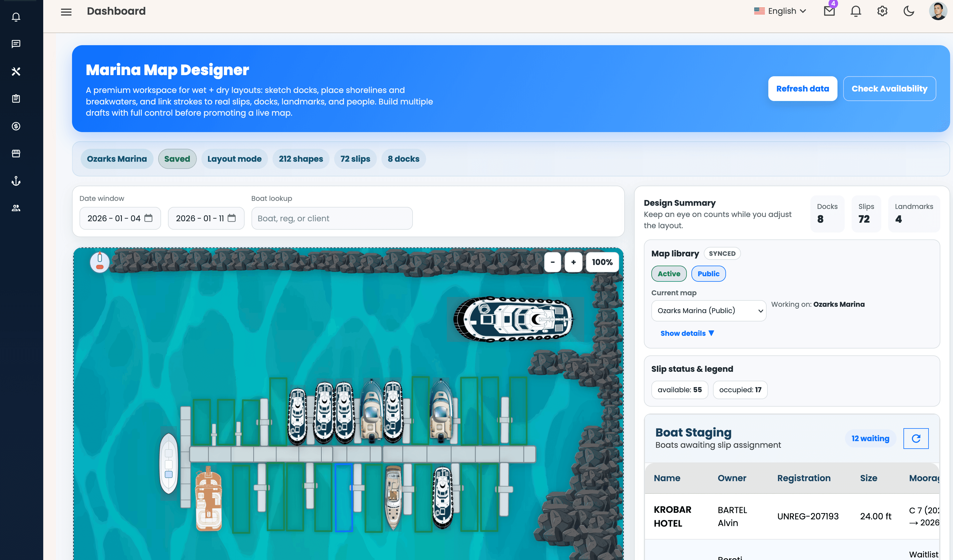The height and width of the screenshot is (560, 953).
Task: Toggle the Active map status pill
Action: pos(669,274)
